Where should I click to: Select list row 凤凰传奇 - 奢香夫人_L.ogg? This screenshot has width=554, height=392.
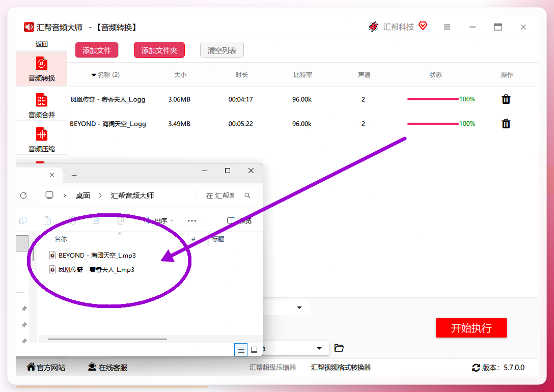click(108, 99)
